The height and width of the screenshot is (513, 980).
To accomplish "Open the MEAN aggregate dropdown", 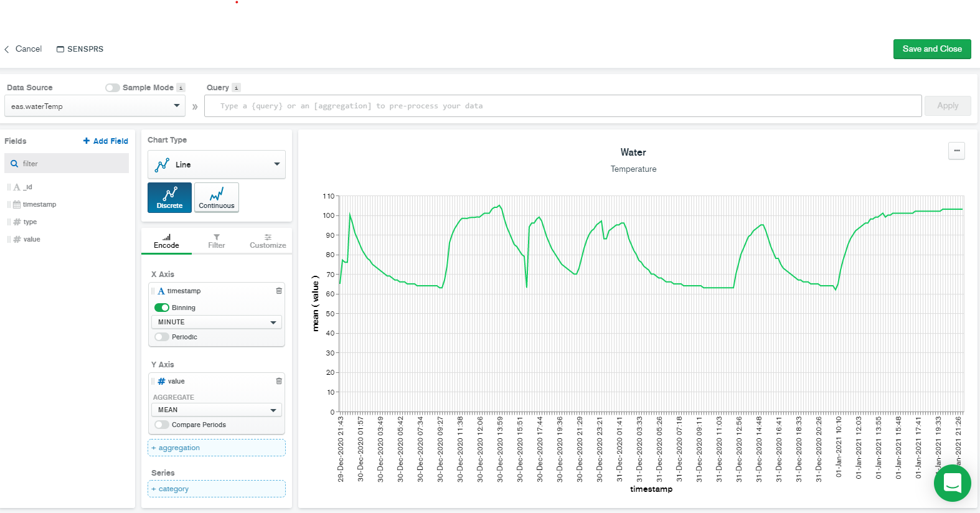I will coord(217,410).
